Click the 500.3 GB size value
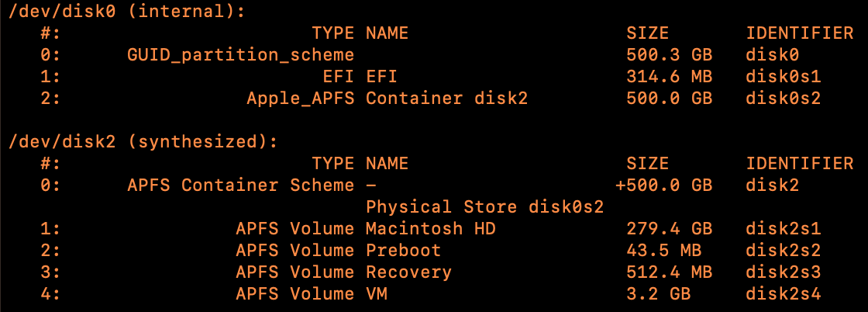Viewport: 868px width, 312px height. [x=669, y=55]
